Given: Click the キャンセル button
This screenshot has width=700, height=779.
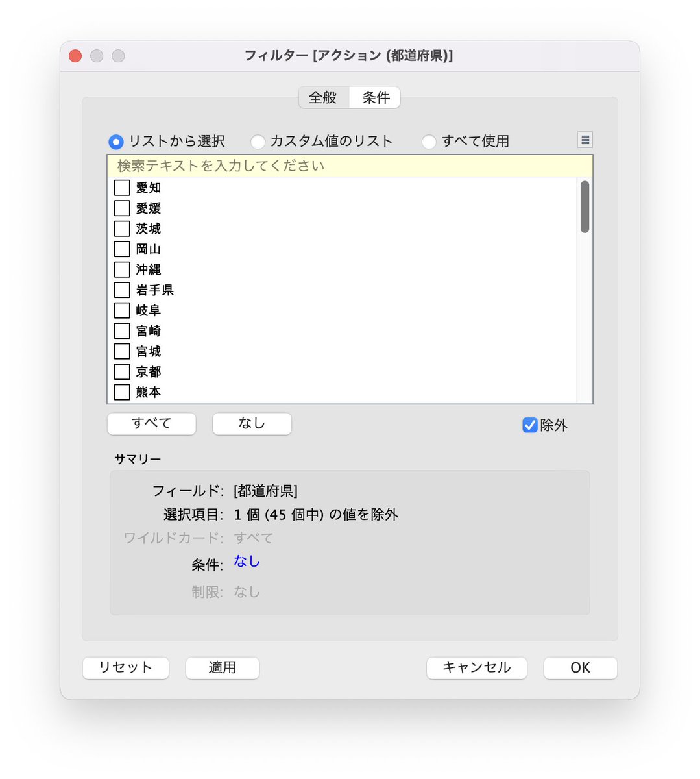Looking at the screenshot, I should tap(477, 668).
